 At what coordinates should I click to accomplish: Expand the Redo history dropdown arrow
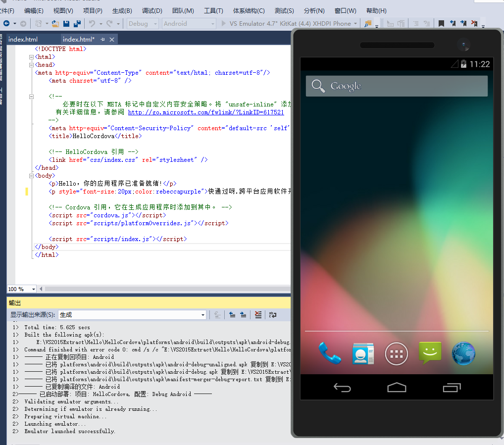tap(118, 23)
